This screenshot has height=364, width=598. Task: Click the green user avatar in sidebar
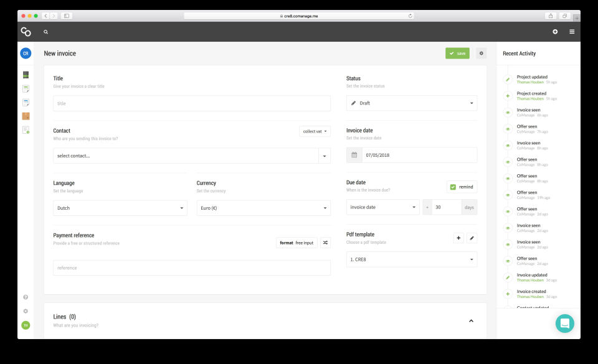(x=26, y=325)
